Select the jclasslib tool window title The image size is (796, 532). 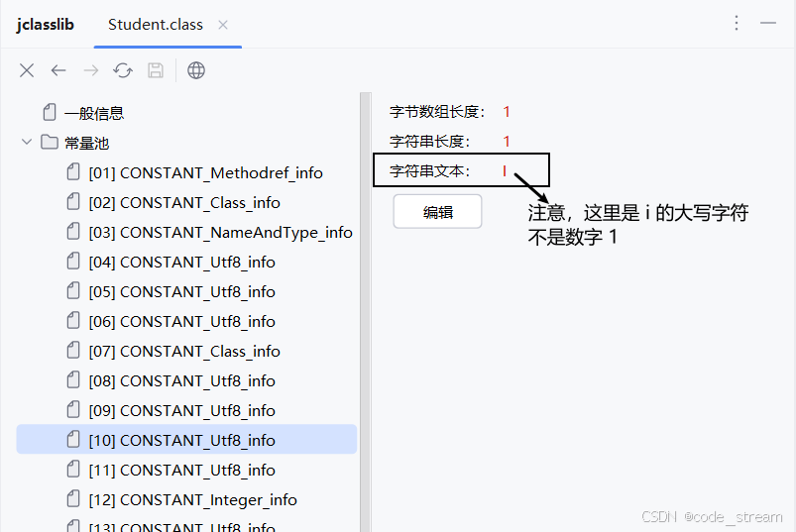pos(46,25)
